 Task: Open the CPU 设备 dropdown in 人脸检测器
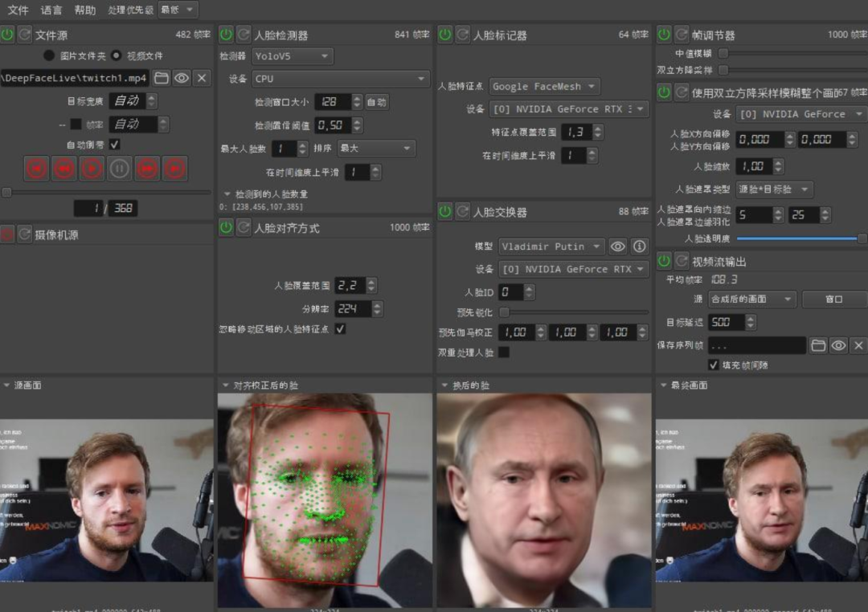tap(341, 79)
